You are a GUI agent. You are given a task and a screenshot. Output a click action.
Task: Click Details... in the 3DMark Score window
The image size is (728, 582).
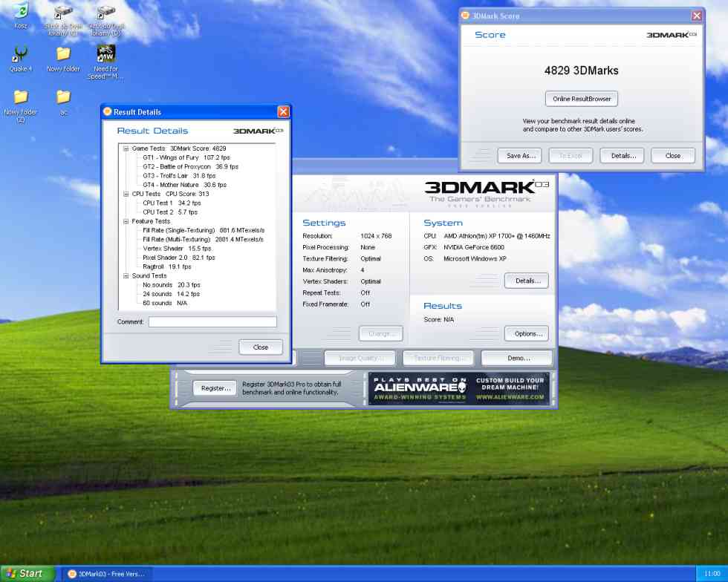pos(623,156)
